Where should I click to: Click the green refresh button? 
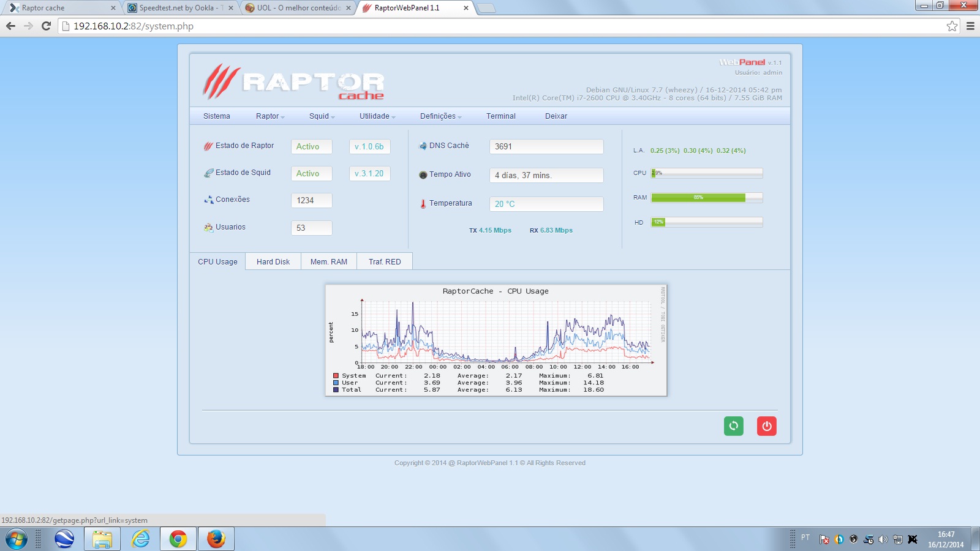coord(734,426)
